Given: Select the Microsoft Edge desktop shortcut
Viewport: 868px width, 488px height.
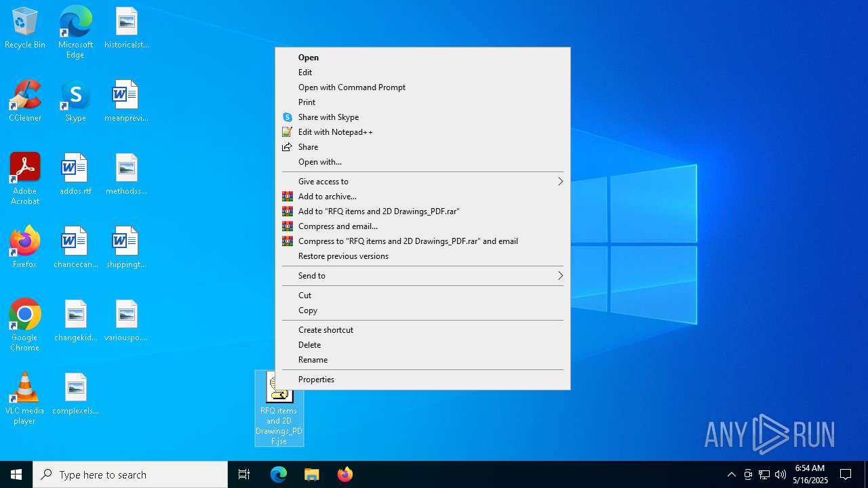Looking at the screenshot, I should click(x=75, y=33).
